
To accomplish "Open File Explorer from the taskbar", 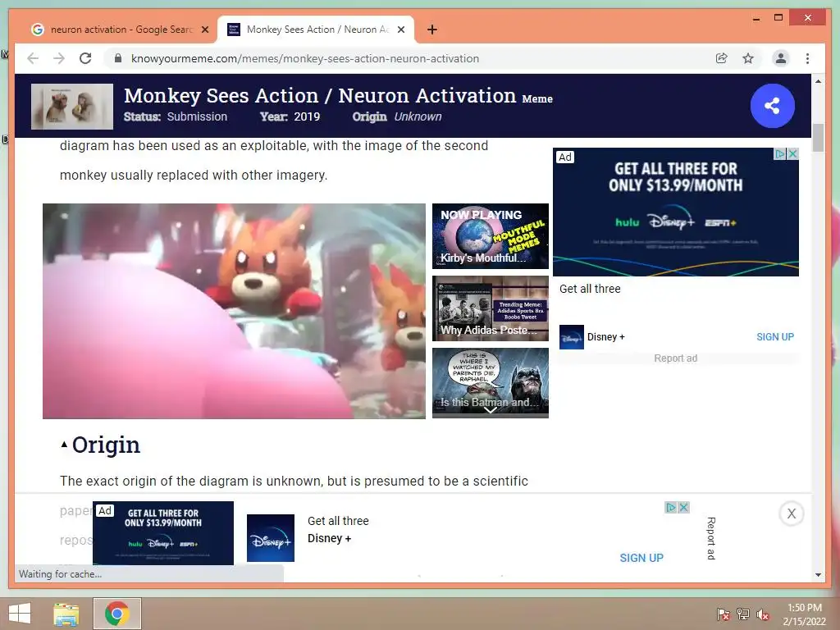I will coord(66,614).
